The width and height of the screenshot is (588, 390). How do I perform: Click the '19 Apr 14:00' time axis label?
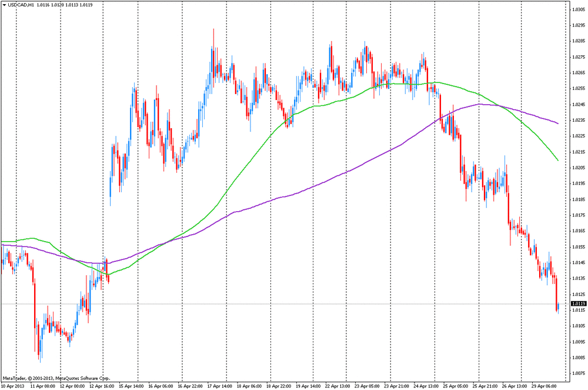308,386
